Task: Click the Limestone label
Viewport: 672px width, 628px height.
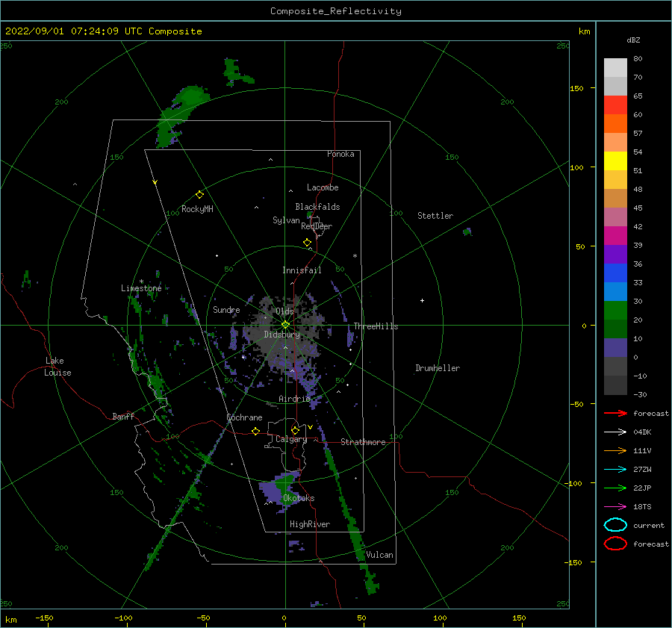Action: [141, 288]
